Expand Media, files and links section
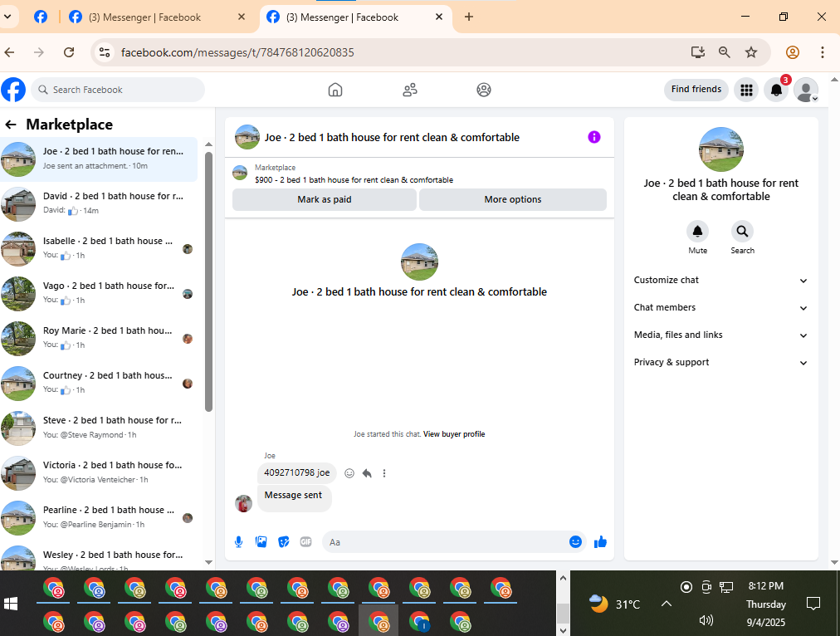Screen dimensions: 840x636 pyautogui.click(x=720, y=335)
